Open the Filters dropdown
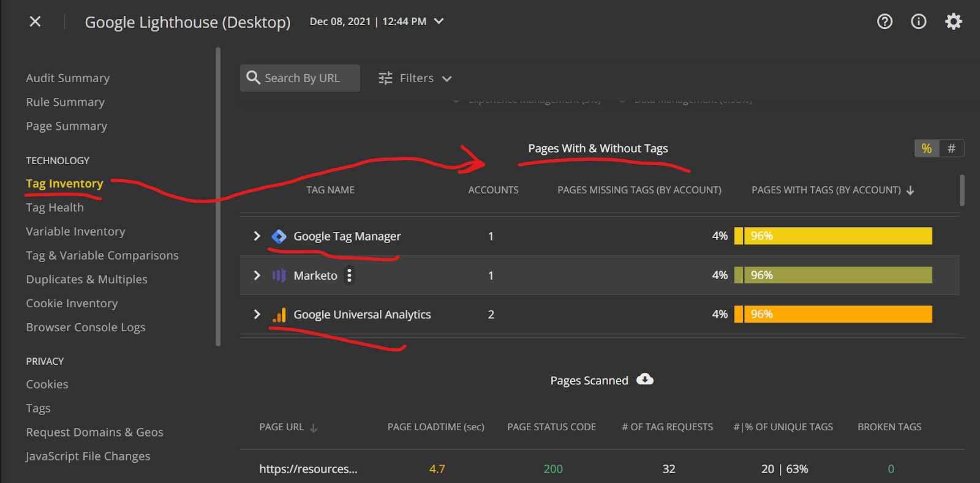The image size is (980, 483). point(415,78)
